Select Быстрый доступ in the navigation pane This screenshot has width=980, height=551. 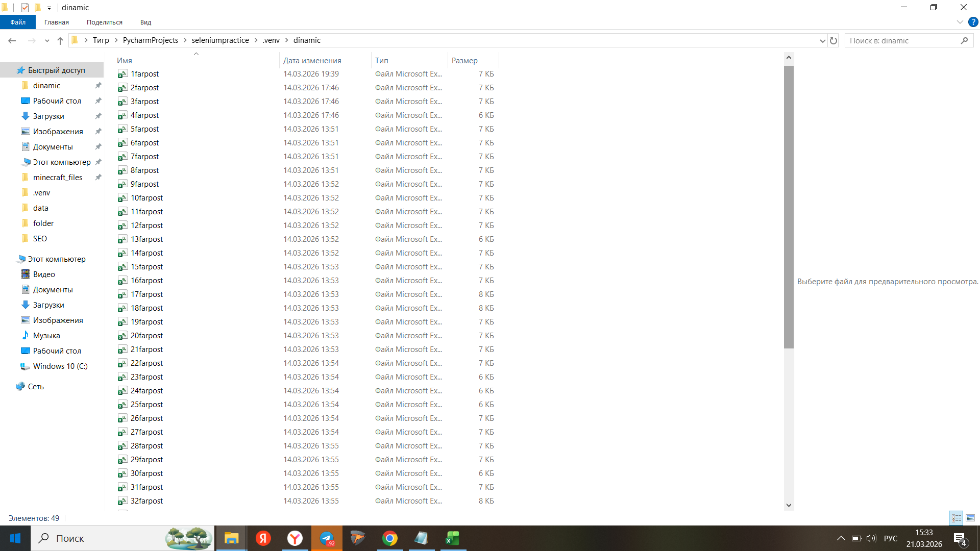[57, 70]
